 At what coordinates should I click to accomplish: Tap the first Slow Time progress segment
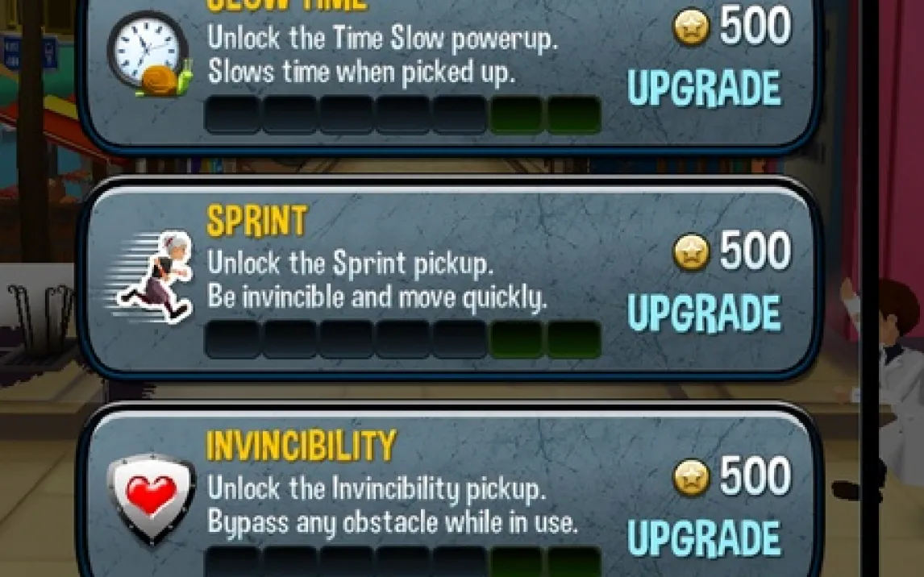pos(233,114)
